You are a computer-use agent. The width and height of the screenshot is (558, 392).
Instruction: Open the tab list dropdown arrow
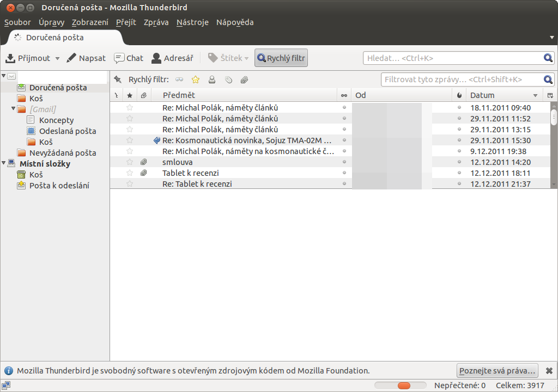tap(552, 38)
